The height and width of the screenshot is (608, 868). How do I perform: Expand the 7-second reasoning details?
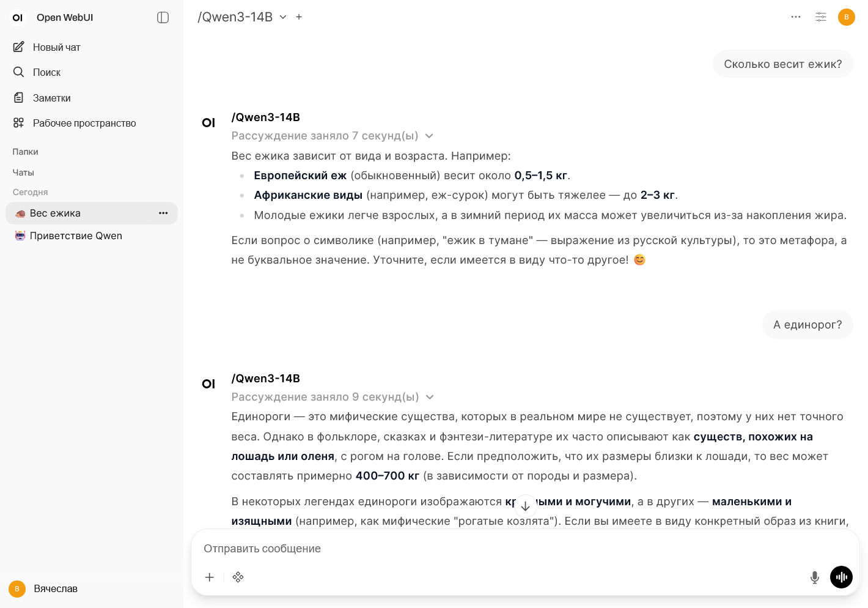click(429, 136)
